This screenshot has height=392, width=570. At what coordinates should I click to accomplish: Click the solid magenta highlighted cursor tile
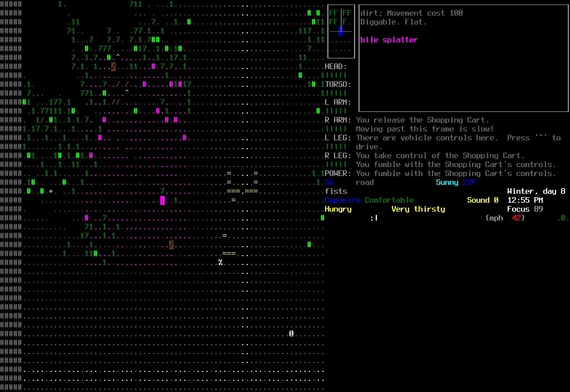point(163,200)
